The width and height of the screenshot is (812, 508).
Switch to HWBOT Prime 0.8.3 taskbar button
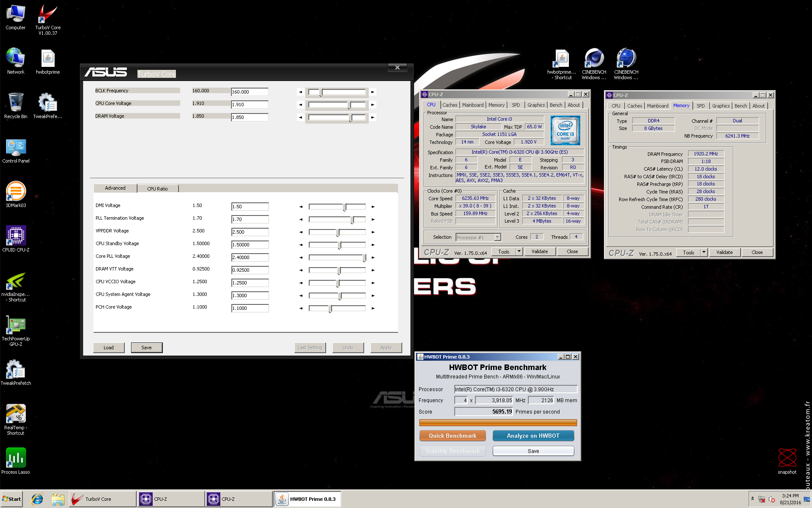point(307,499)
